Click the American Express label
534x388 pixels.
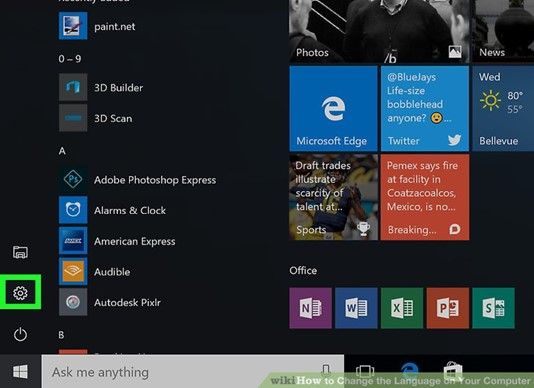pos(135,242)
